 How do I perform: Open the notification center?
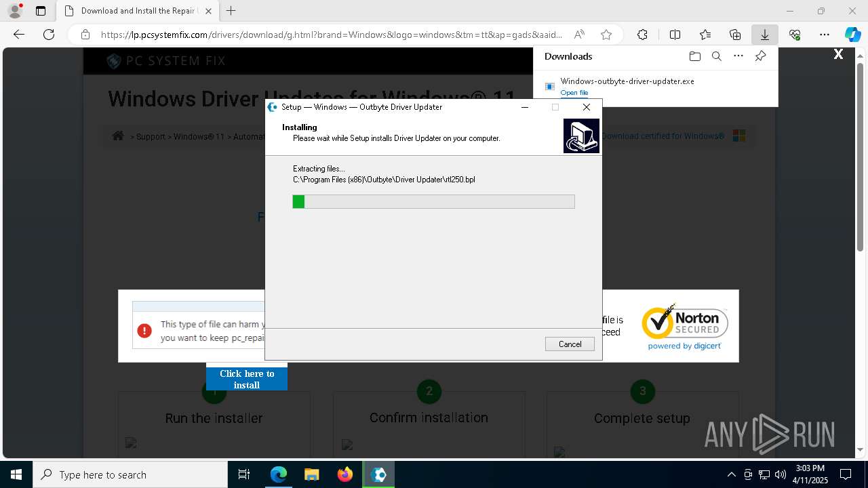click(846, 474)
